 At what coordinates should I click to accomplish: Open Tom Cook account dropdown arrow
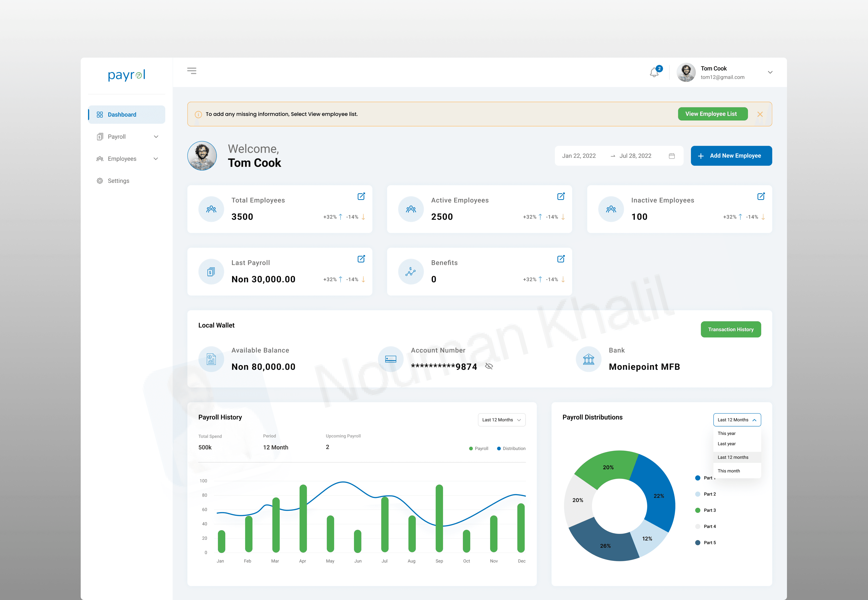pos(770,72)
